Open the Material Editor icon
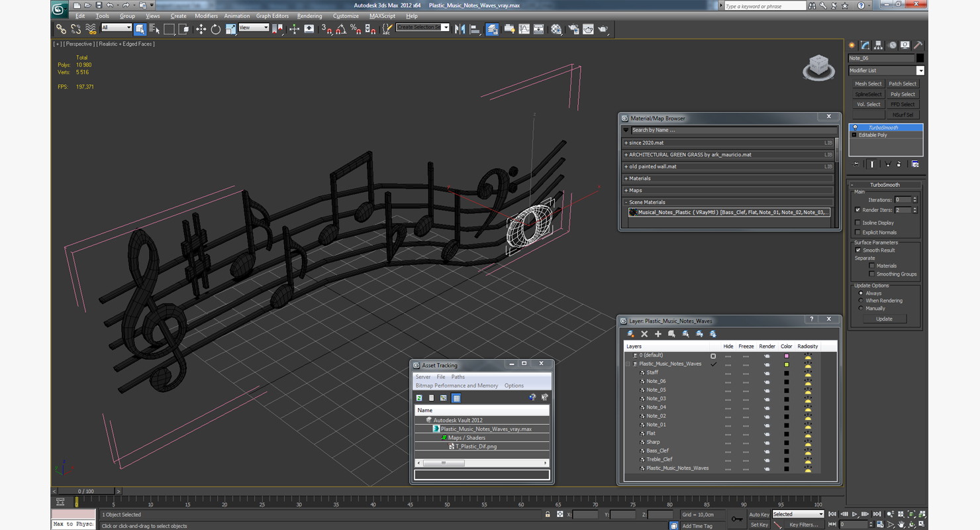 coord(556,29)
